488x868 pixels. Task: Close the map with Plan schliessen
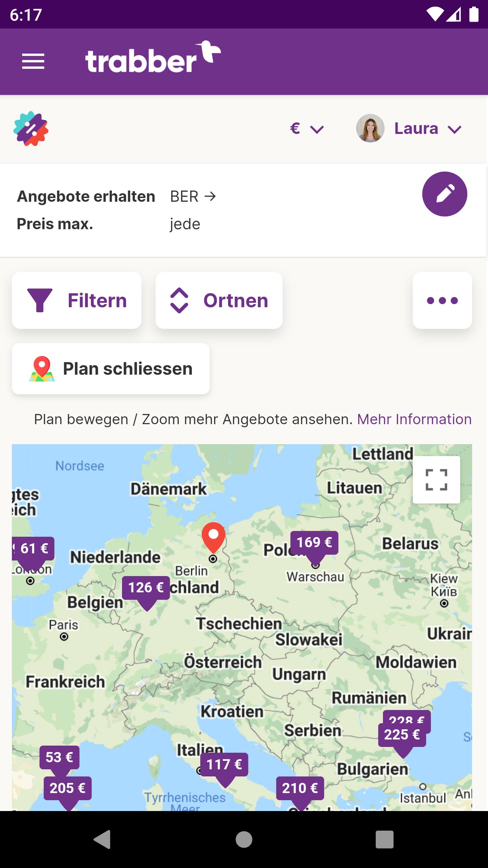111,369
